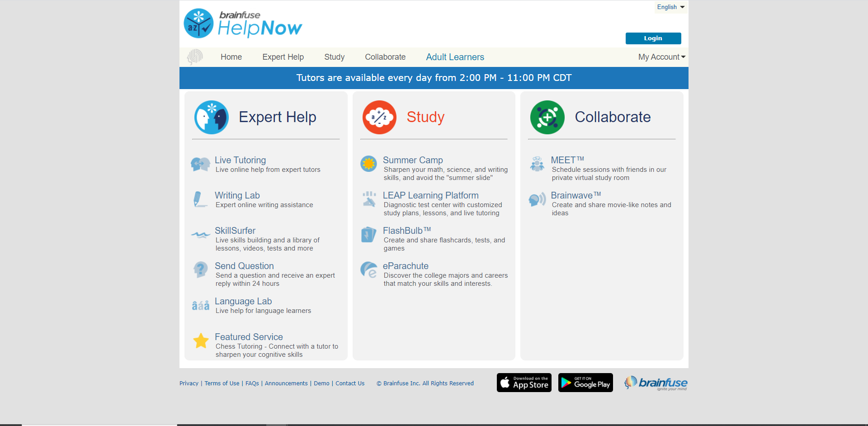Select the Adult Learners menu item

click(x=455, y=57)
